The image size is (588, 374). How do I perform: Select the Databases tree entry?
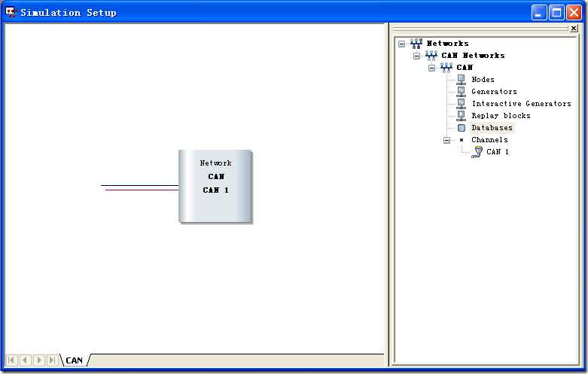(x=492, y=128)
